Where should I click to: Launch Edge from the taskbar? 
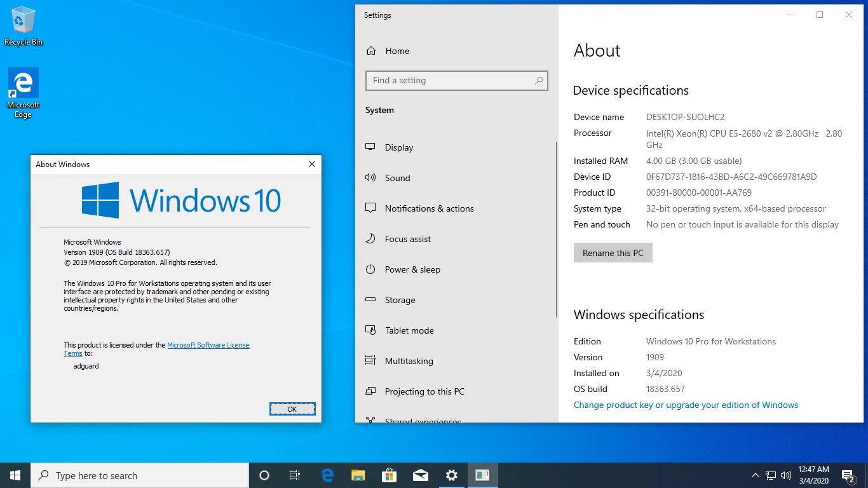click(327, 475)
